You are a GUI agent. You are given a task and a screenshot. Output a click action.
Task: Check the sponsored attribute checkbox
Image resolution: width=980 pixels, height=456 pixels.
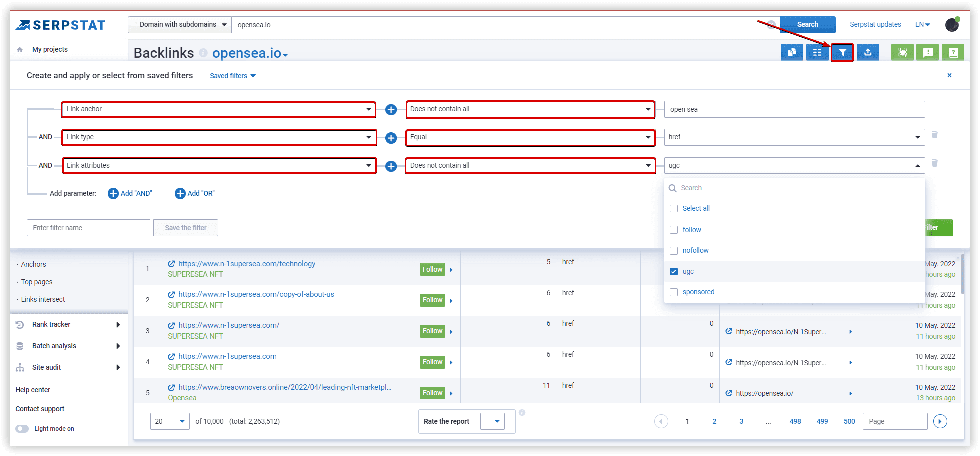[674, 292]
